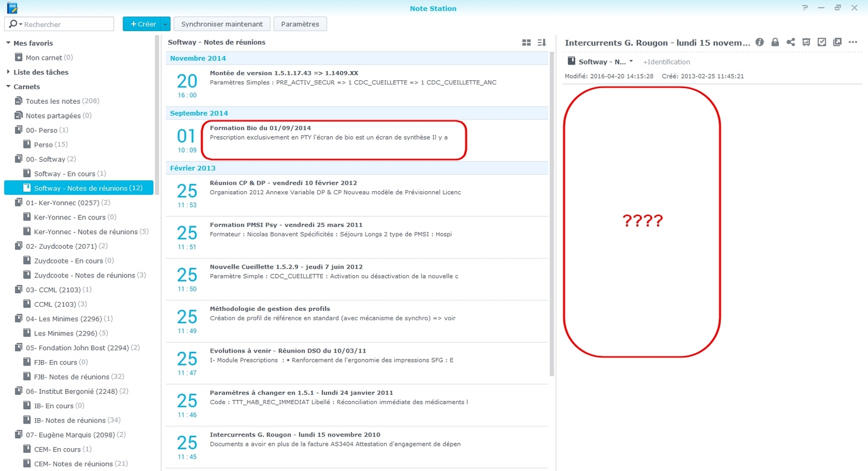Click the Novembre 2014 group header
The height and width of the screenshot is (471, 868).
pyautogui.click(x=357, y=58)
